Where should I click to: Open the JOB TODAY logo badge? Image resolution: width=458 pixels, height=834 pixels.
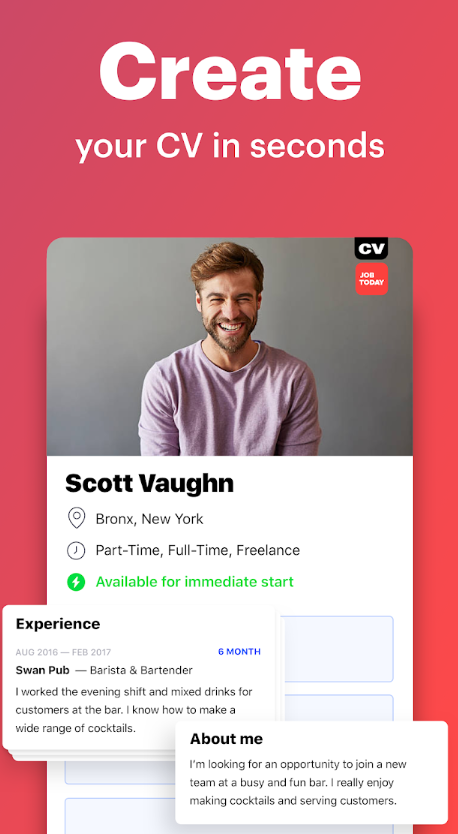(371, 279)
